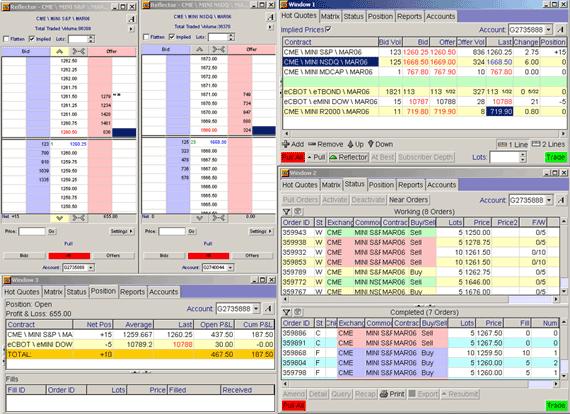570x414 pixels.
Task: Open Account dropdown in Window 1
Action: [x=549, y=29]
